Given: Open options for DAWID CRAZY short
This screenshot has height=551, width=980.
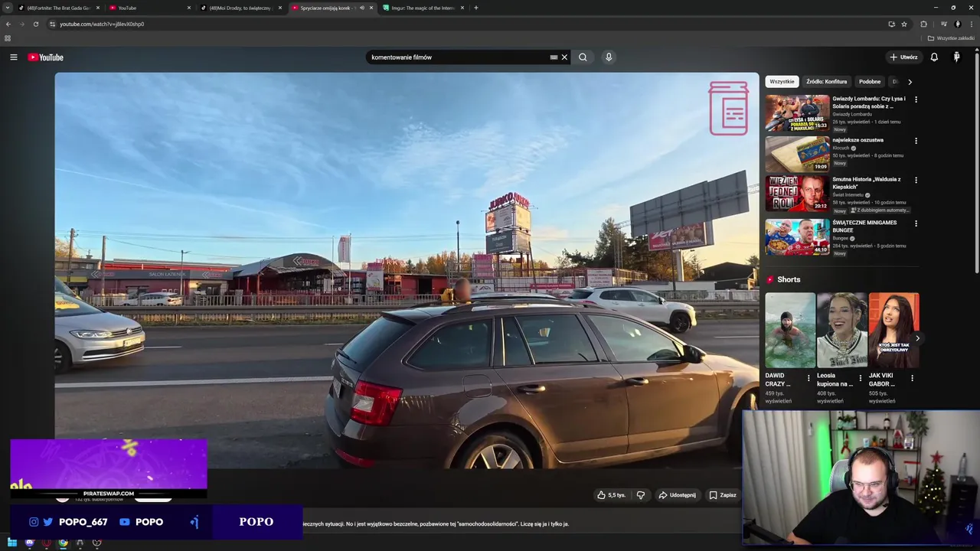Looking at the screenshot, I should [808, 378].
